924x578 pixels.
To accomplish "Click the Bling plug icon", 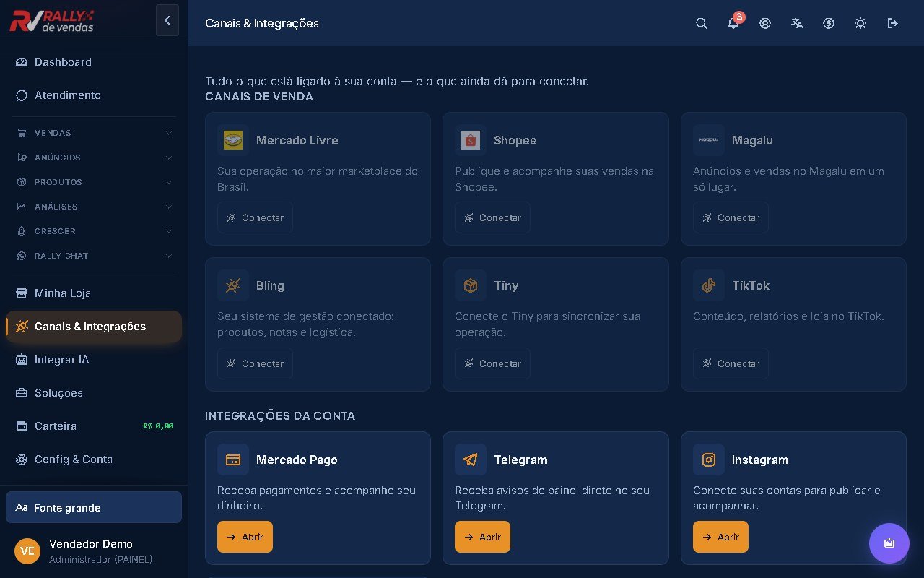I will (x=233, y=285).
